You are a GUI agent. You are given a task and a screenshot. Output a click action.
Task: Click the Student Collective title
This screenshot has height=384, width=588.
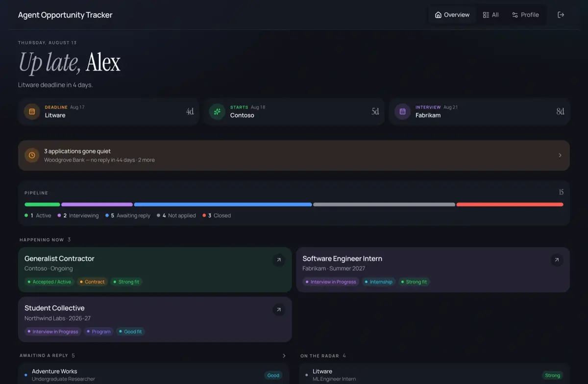(x=54, y=308)
